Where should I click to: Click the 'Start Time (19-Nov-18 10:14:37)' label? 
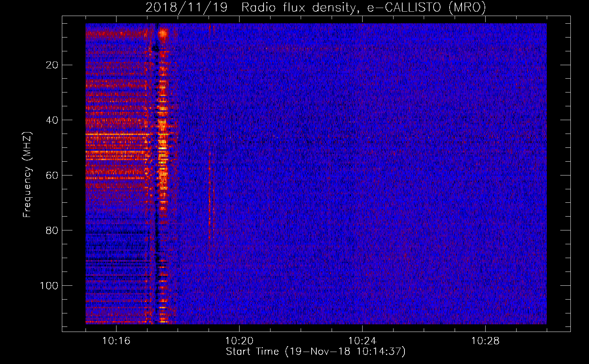(316, 352)
